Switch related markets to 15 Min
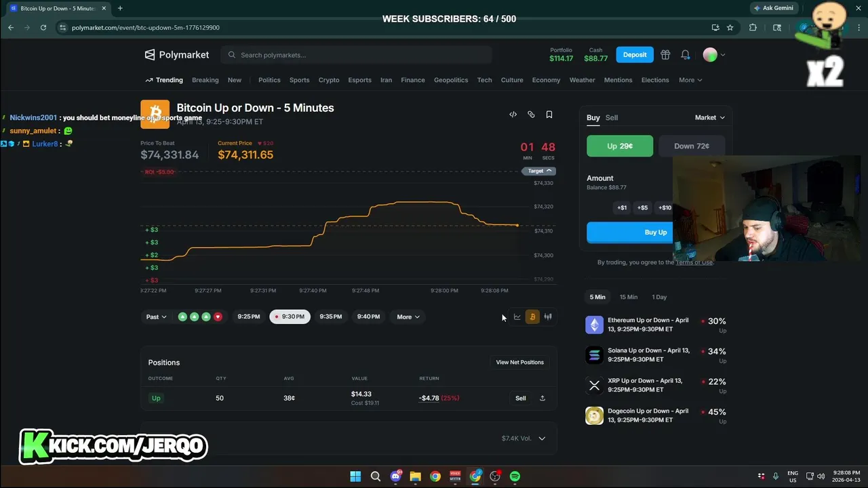 pos(629,297)
